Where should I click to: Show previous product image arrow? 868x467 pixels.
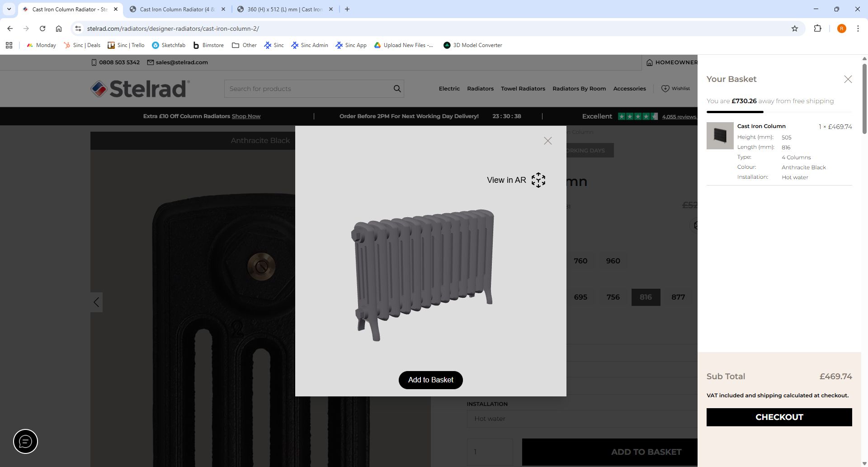pyautogui.click(x=96, y=302)
